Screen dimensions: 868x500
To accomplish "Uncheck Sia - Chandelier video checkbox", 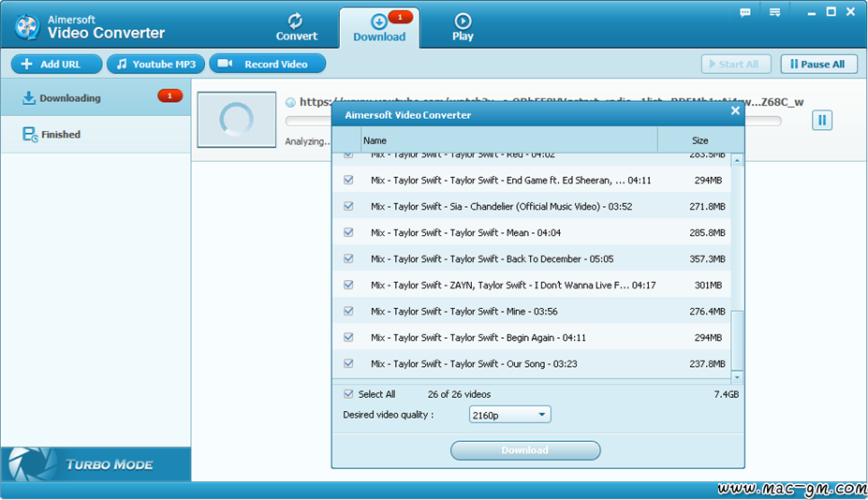I will tap(348, 206).
